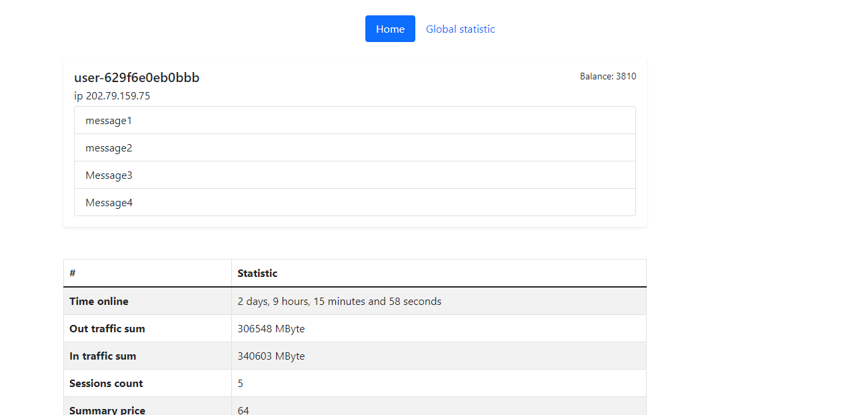Click Message4 list item
The height and width of the screenshot is (415, 868).
coord(355,202)
